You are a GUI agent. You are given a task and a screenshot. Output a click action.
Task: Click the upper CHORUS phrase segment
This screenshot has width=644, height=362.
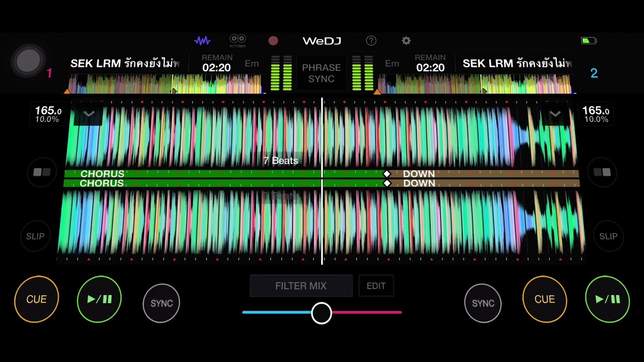225,174
